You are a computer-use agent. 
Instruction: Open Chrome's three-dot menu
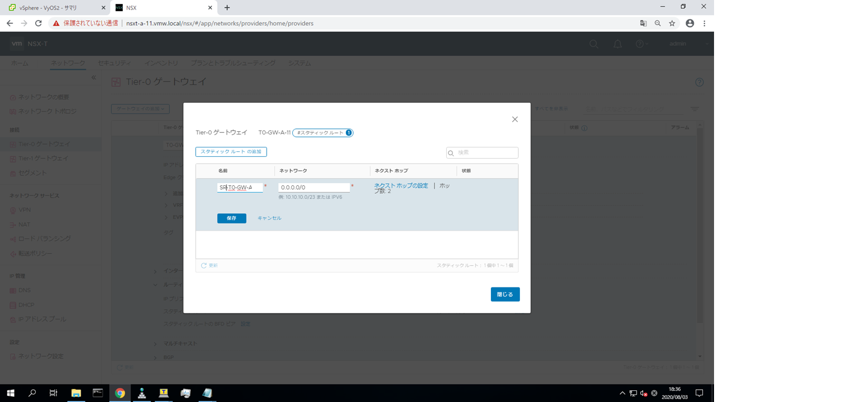(x=705, y=23)
